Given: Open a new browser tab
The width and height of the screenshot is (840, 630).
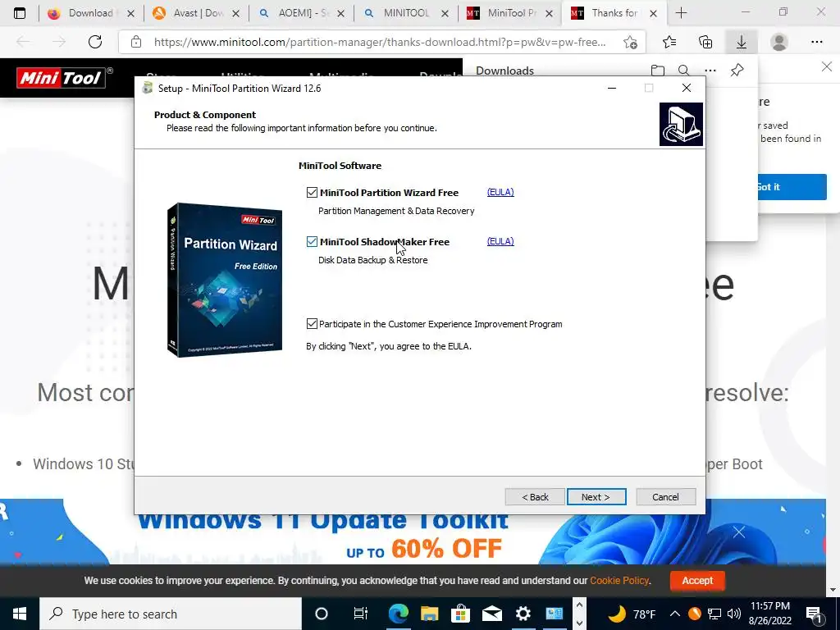Looking at the screenshot, I should point(681,13).
